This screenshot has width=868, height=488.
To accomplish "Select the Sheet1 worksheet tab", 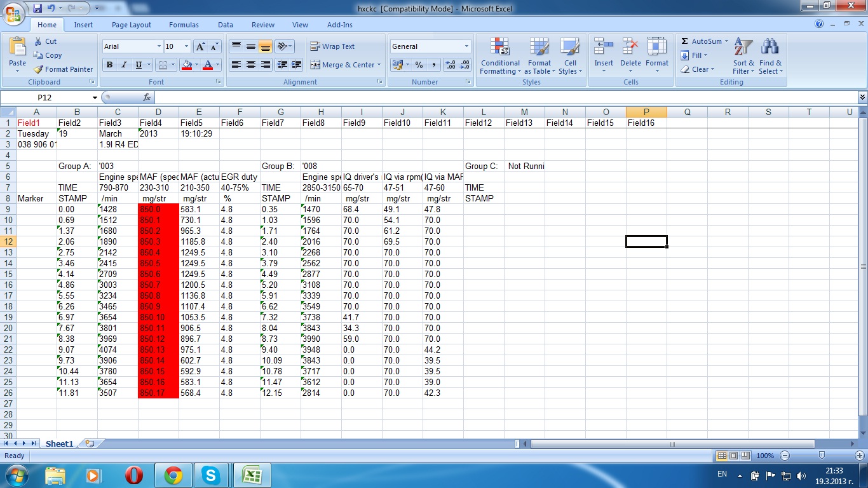I will [x=59, y=444].
